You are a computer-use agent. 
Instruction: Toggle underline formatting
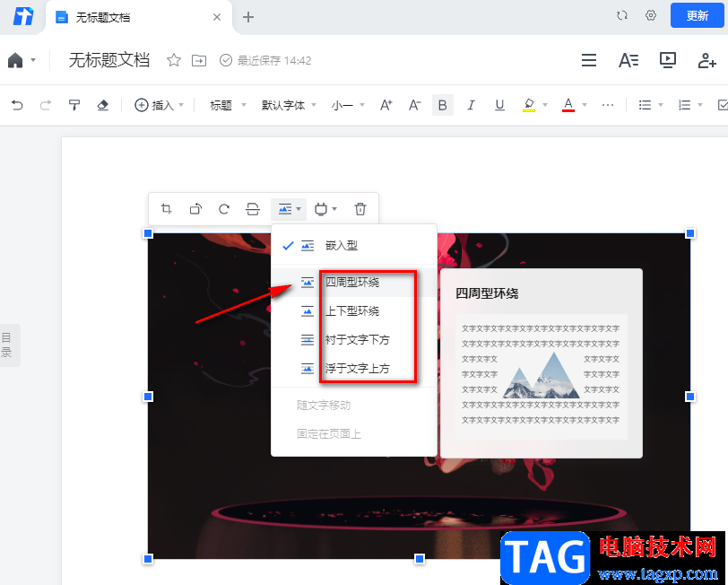(499, 106)
